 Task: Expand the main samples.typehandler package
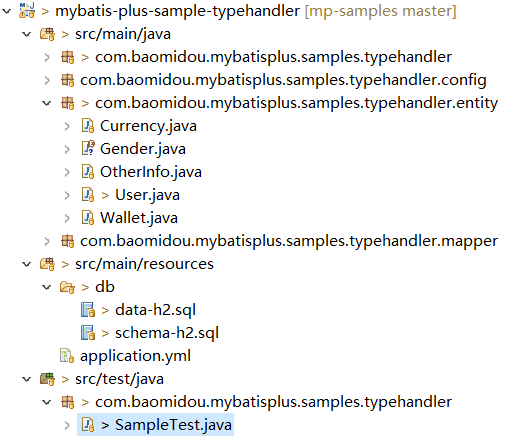47,57
